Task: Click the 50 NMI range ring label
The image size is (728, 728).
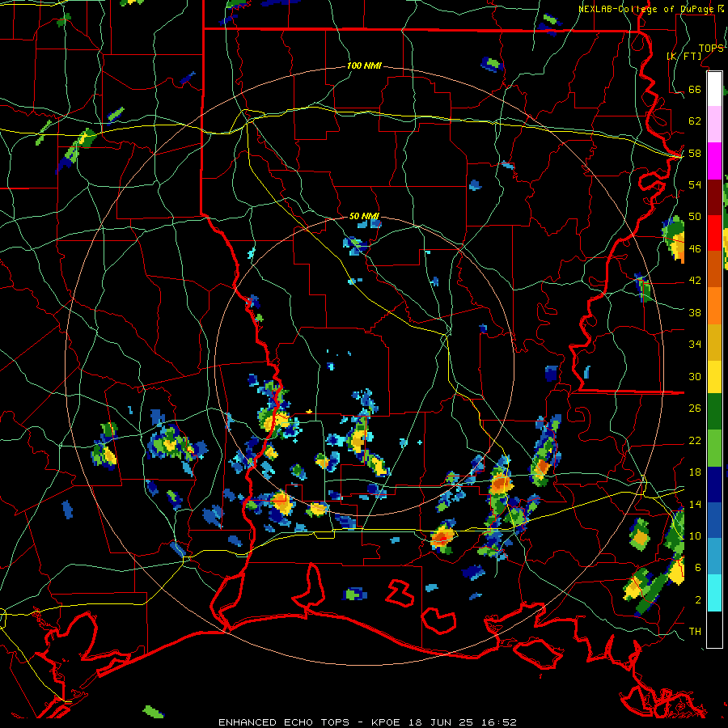Action: point(365,216)
